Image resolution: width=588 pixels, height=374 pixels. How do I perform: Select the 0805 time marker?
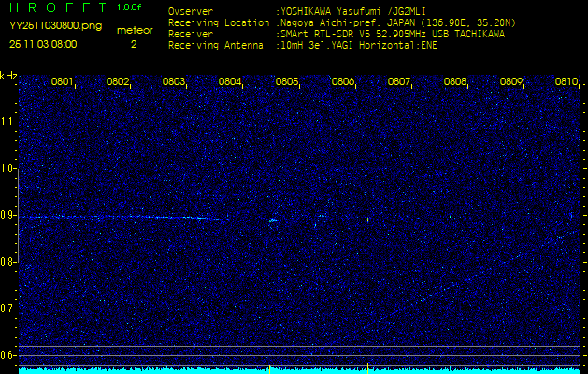coord(286,82)
